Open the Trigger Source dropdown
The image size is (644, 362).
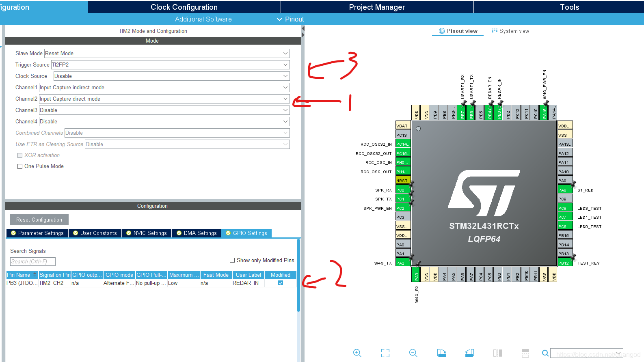(171, 65)
